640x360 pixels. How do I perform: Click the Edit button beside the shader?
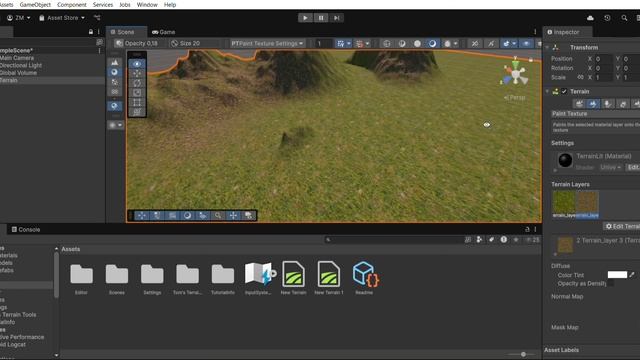point(633,167)
